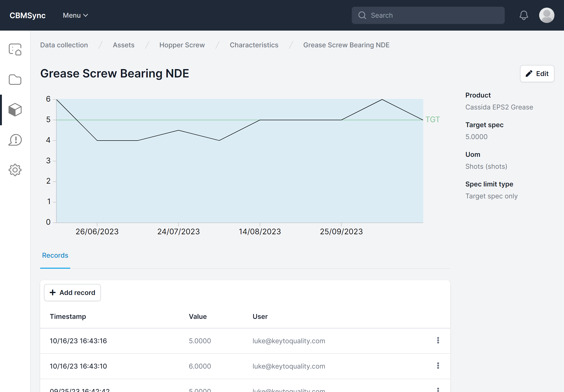This screenshot has width=564, height=392.
Task: Go to Data collection breadcrumb
Action: coord(64,45)
